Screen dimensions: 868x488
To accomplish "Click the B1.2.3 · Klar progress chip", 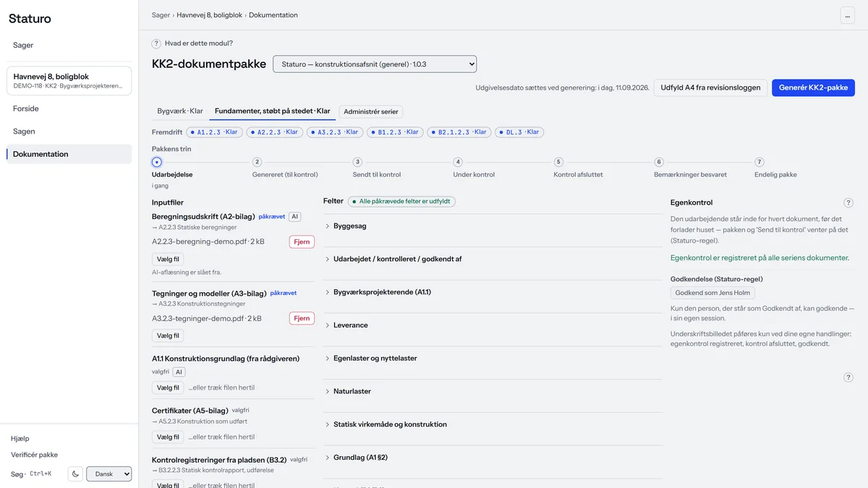I will 394,132.
